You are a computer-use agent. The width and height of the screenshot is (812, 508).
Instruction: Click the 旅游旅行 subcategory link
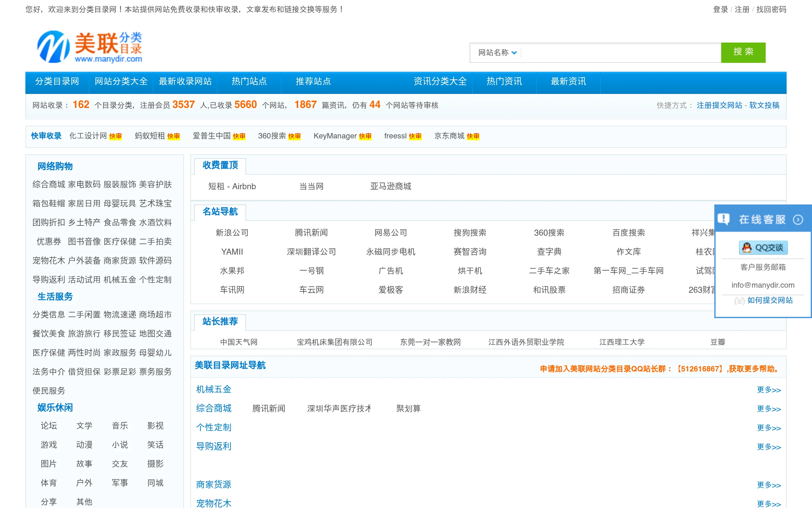coord(84,333)
